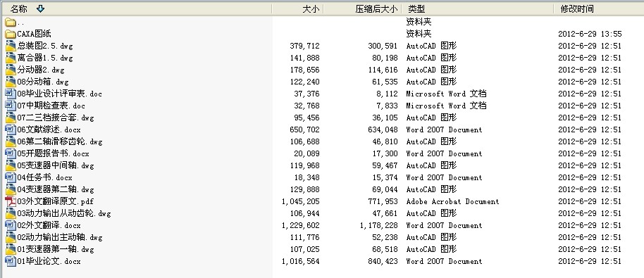Image resolution: width=644 pixels, height=278 pixels.
Task: Click the Word icon for 01毕业论文.docx
Action: [11, 262]
